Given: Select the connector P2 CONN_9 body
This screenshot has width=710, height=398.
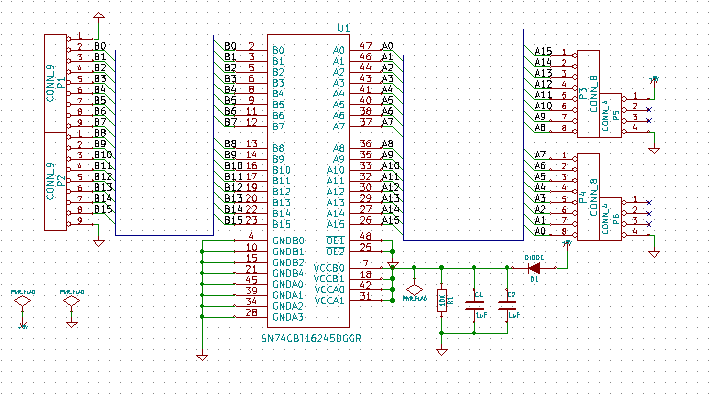Looking at the screenshot, I should pyautogui.click(x=55, y=182).
